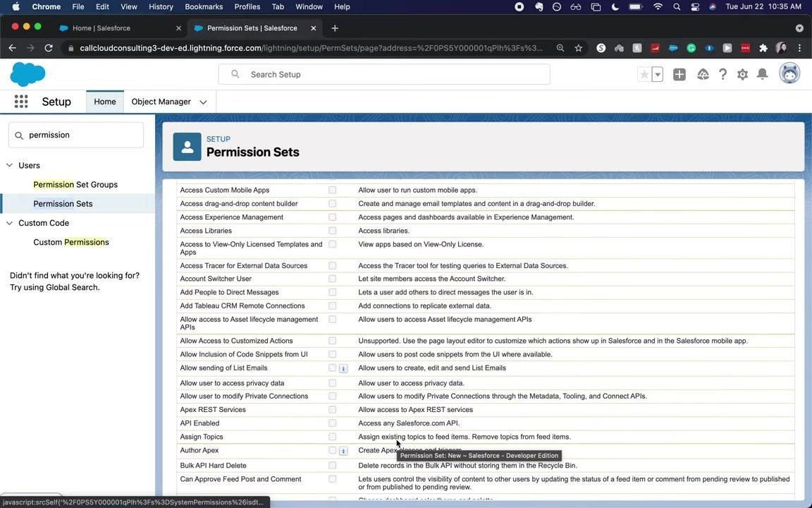This screenshot has height=508, width=812.
Task: Open the user profile avatar
Action: pyautogui.click(x=789, y=74)
